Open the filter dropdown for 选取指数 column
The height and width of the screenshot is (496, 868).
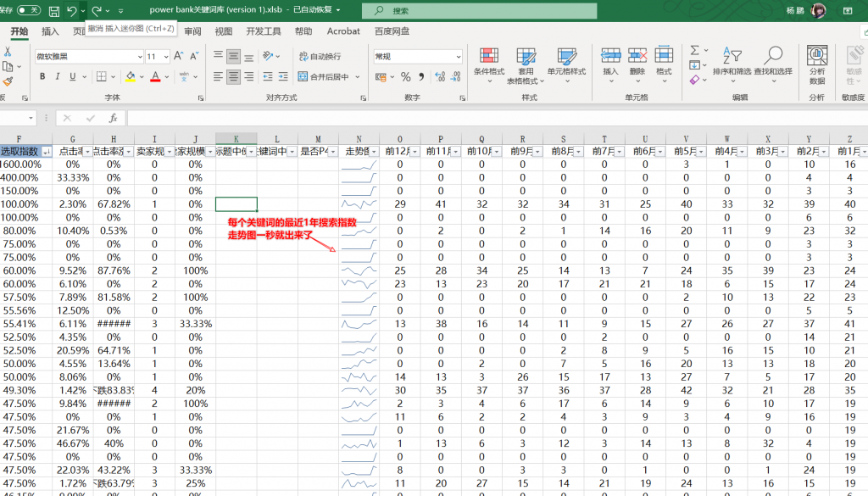(47, 151)
